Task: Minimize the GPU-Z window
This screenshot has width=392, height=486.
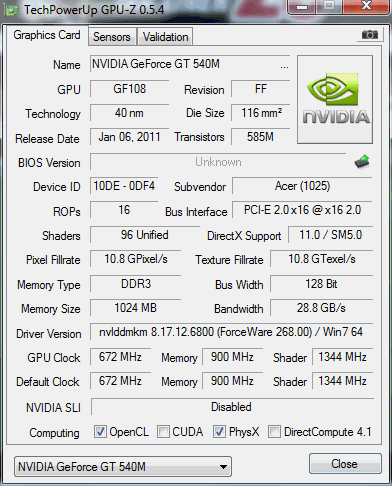Action: click(302, 7)
